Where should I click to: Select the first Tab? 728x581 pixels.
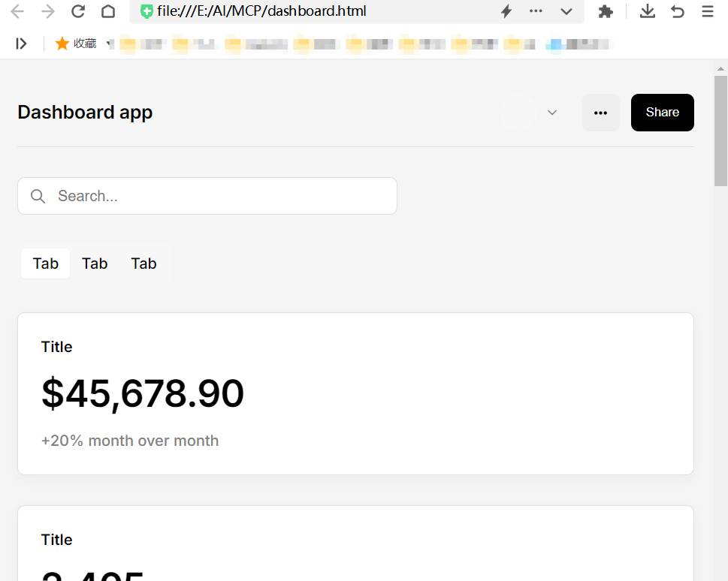46,263
